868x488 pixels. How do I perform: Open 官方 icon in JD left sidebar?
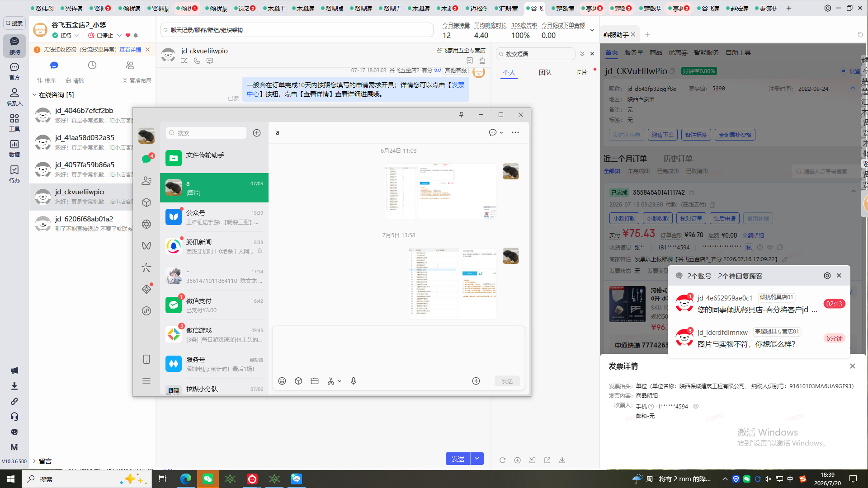14,71
